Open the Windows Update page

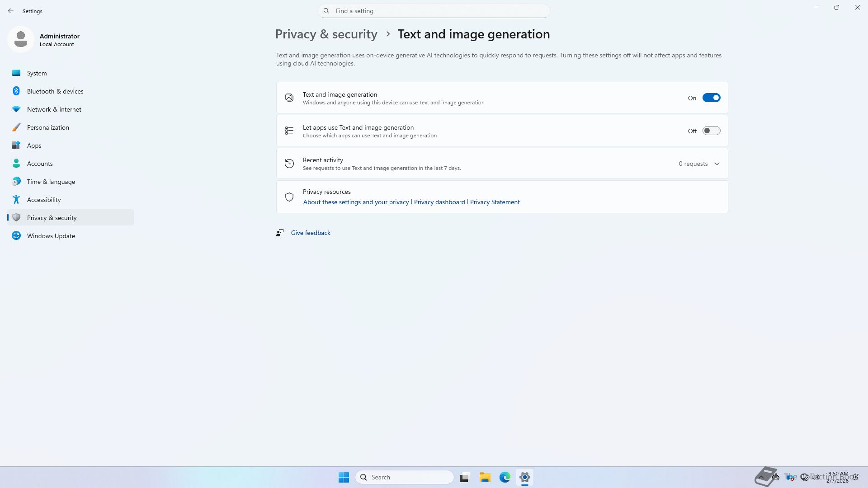click(x=51, y=236)
